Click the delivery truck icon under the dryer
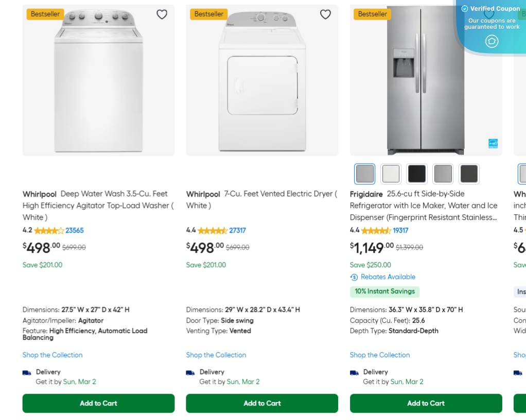This screenshot has height=420, width=526. [190, 373]
